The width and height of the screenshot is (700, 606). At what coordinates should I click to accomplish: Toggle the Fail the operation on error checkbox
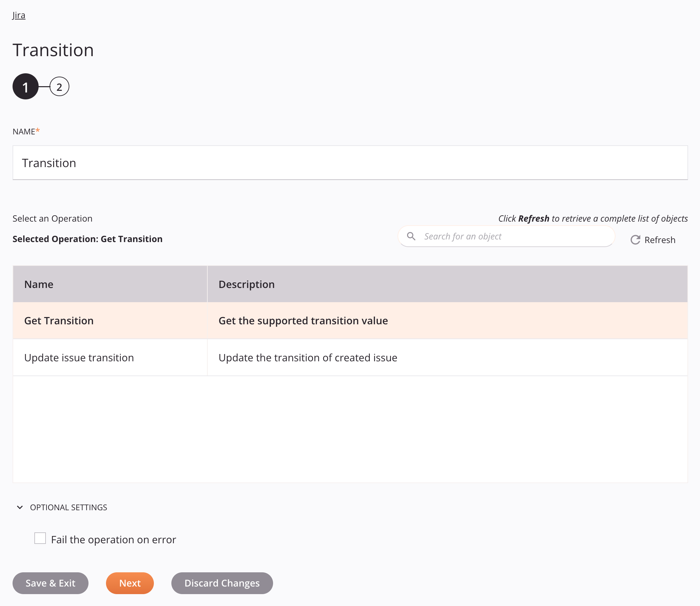pos(40,538)
